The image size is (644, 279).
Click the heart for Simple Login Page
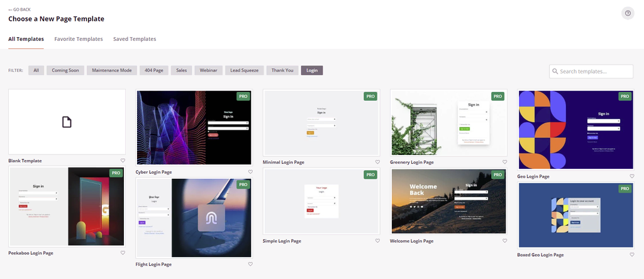[377, 241]
